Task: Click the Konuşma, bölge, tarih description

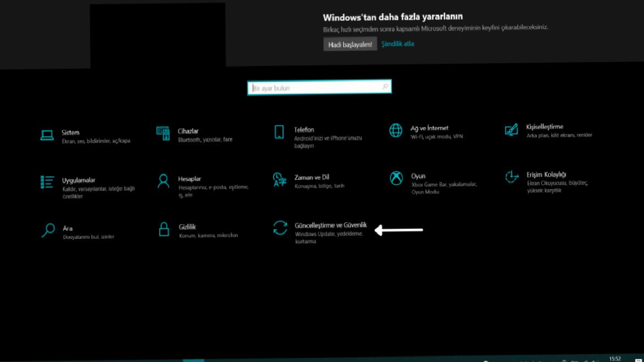Action: [x=320, y=186]
